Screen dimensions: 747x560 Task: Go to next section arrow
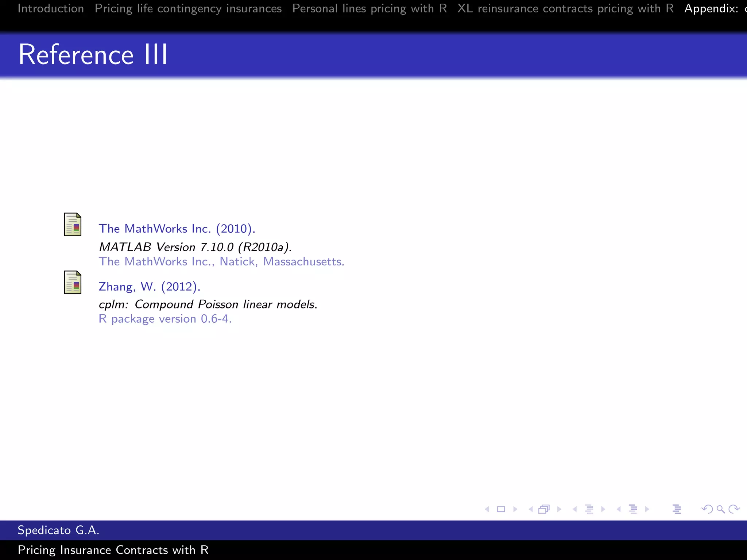[x=647, y=509]
